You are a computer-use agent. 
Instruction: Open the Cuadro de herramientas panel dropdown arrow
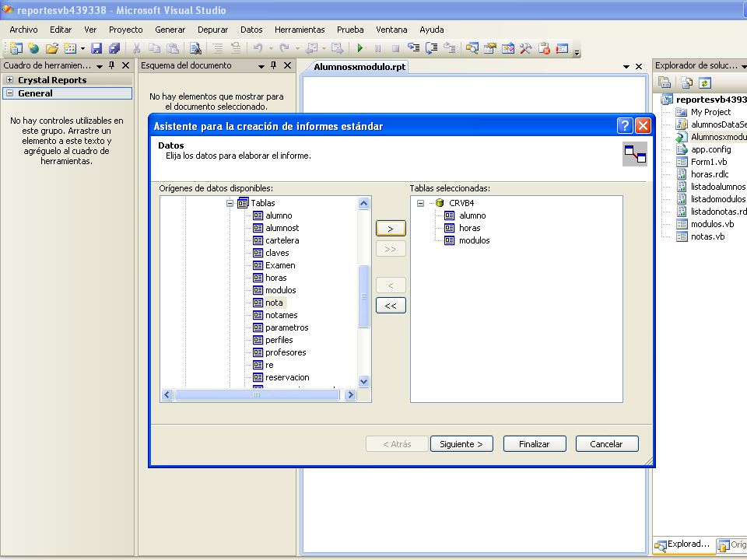click(x=100, y=66)
